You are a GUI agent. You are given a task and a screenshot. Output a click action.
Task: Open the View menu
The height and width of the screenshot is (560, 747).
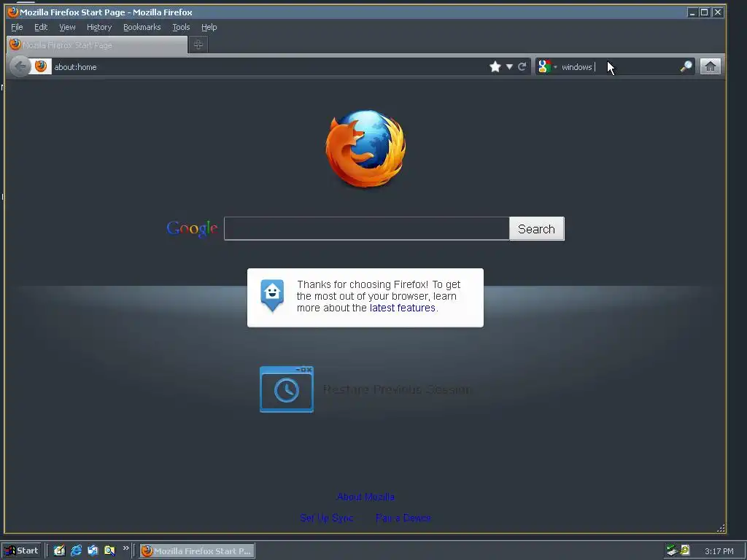[x=67, y=27]
